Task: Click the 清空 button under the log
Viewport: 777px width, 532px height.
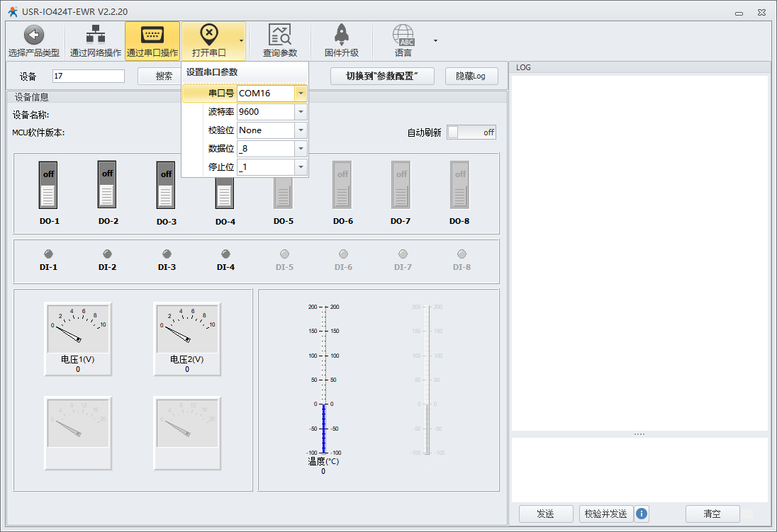Action: click(712, 514)
